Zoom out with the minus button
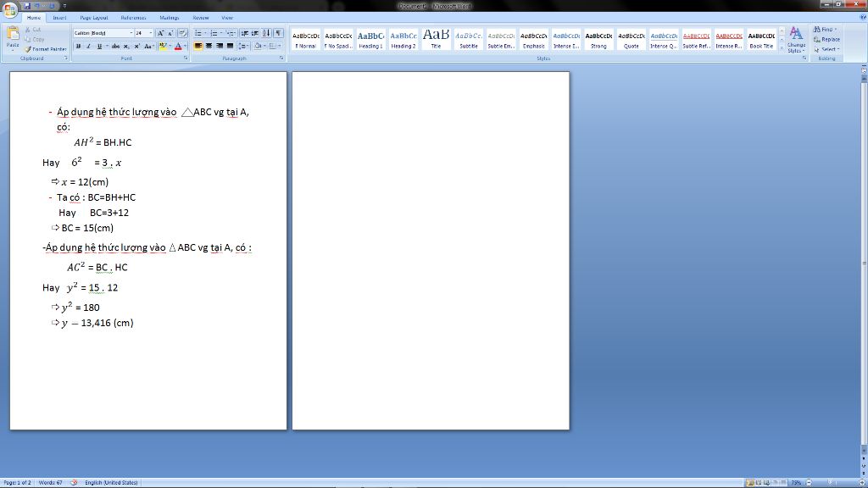 809,482
